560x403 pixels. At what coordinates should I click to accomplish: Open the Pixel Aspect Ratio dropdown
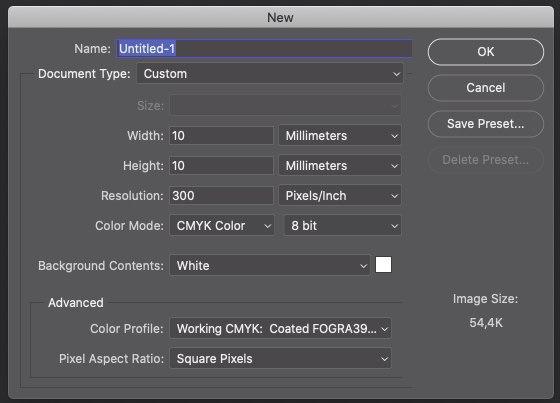280,358
